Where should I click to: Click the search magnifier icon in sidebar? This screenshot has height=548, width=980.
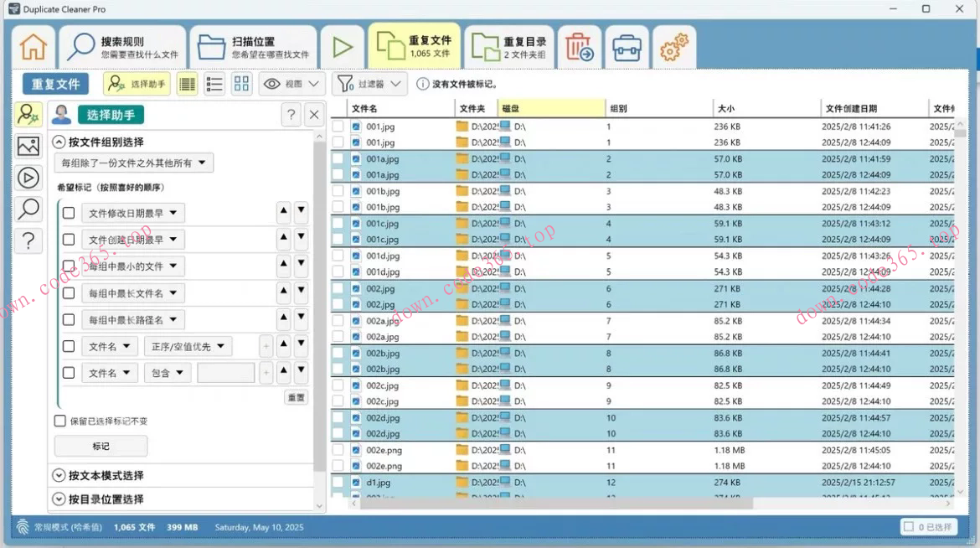(x=28, y=209)
